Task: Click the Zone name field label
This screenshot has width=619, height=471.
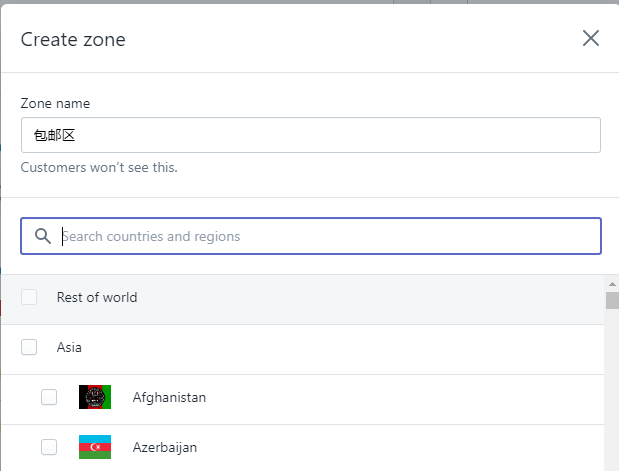Action: [x=55, y=103]
